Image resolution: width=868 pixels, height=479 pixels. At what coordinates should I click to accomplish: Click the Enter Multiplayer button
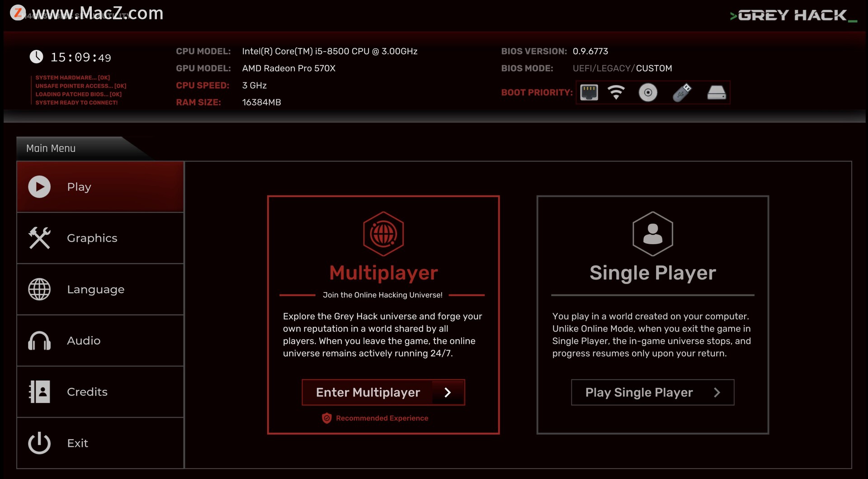[x=383, y=392]
